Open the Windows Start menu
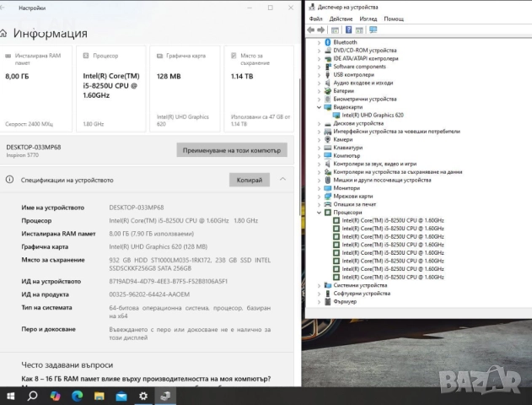Viewport: 532px width, 405px height. pyautogui.click(x=10, y=396)
